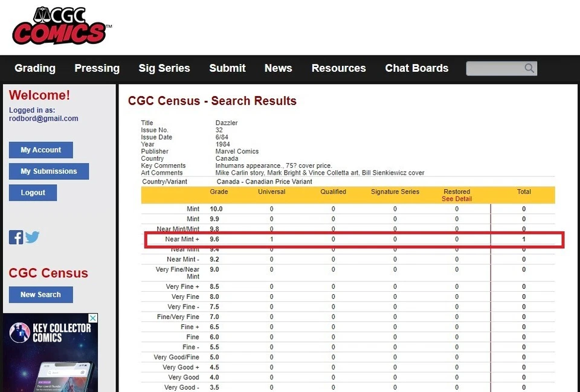580x392 pixels.
Task: Click the Grade column header
Action: coord(219,191)
